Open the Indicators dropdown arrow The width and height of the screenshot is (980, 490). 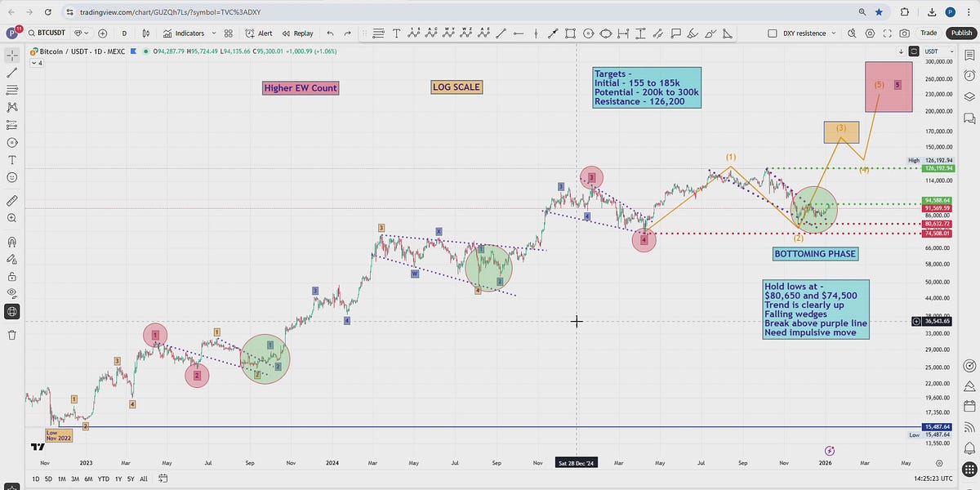pos(214,33)
